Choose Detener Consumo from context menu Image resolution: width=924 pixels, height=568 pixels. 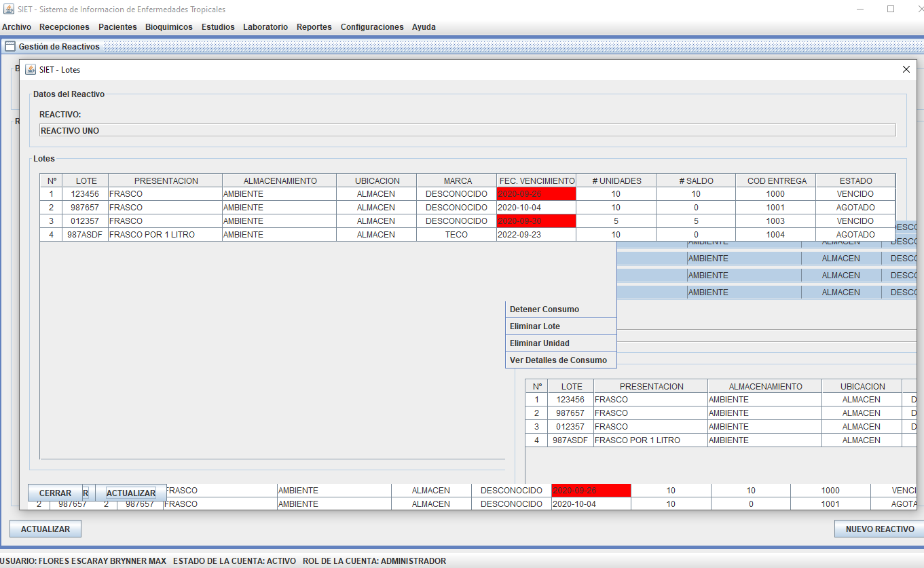(561, 309)
